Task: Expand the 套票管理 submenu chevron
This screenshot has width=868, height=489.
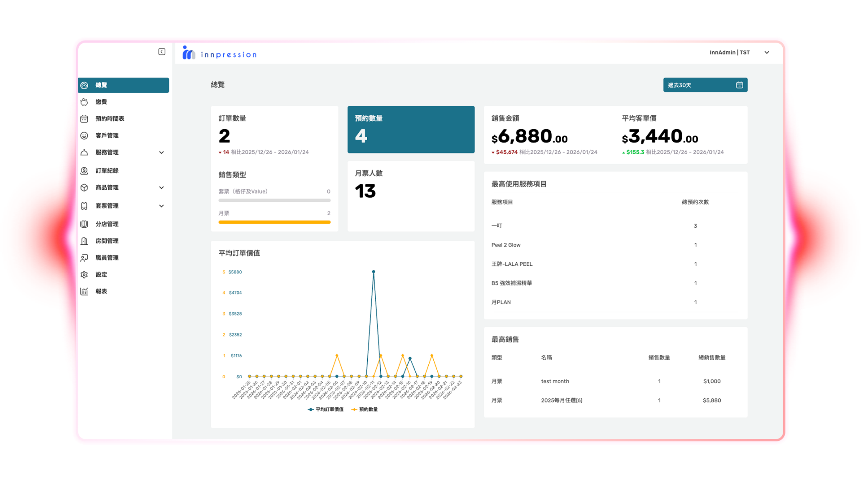Action: tap(161, 206)
